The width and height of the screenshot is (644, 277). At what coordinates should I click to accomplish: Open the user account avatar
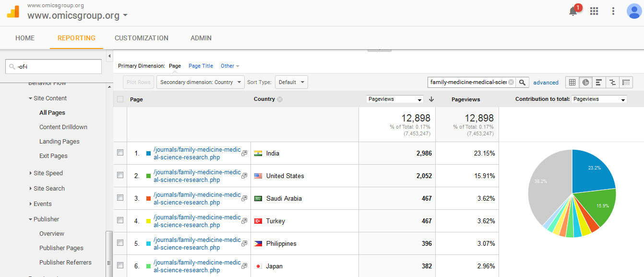[x=634, y=11]
